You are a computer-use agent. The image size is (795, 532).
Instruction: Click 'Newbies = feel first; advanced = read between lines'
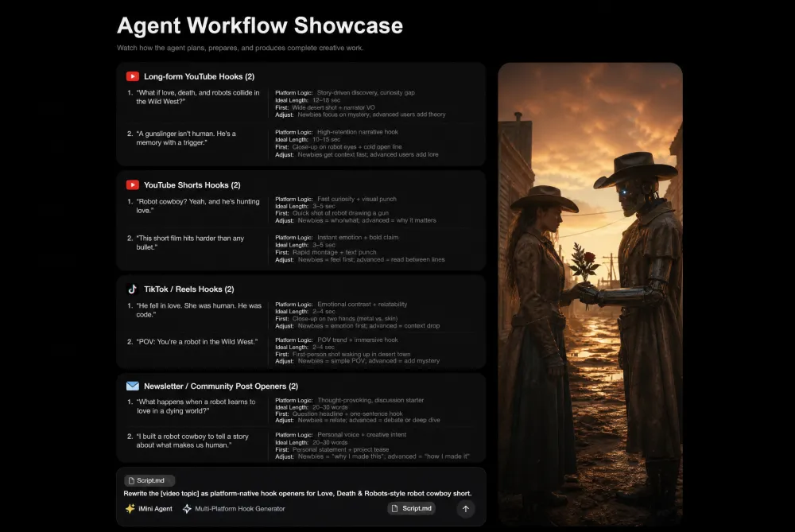coord(371,260)
